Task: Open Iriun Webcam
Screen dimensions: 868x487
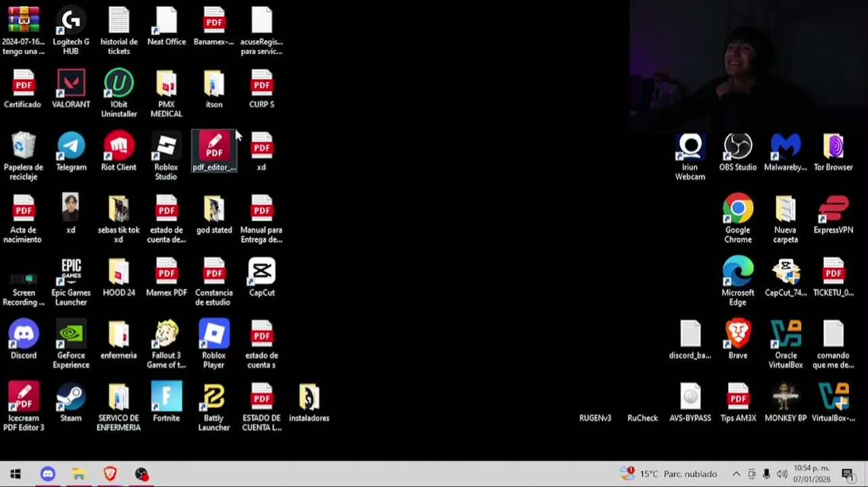Action: pyautogui.click(x=690, y=156)
